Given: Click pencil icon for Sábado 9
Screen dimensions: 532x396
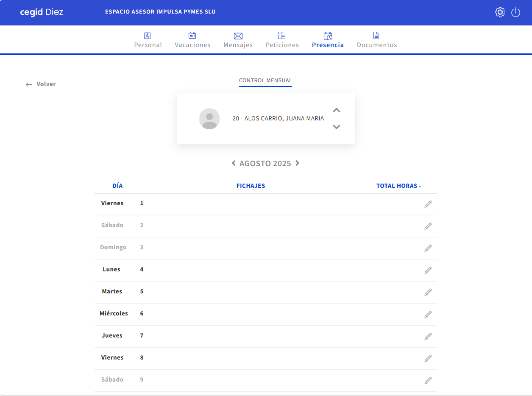Looking at the screenshot, I should point(428,380).
